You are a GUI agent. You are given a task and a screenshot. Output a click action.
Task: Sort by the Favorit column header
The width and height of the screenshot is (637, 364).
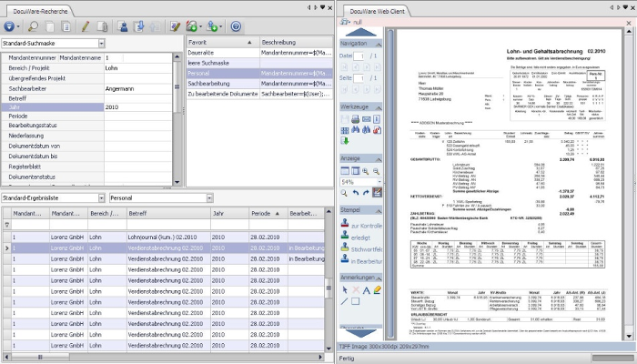point(223,42)
